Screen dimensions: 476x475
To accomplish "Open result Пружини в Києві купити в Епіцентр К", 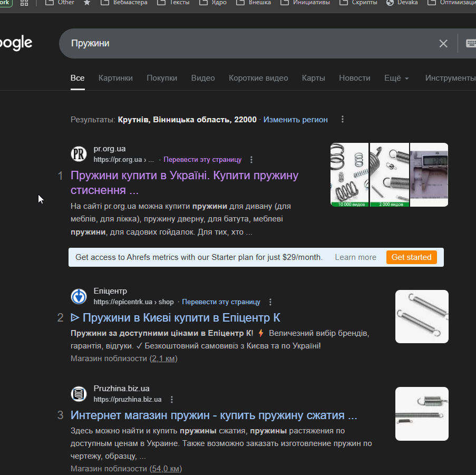I will coord(175,318).
